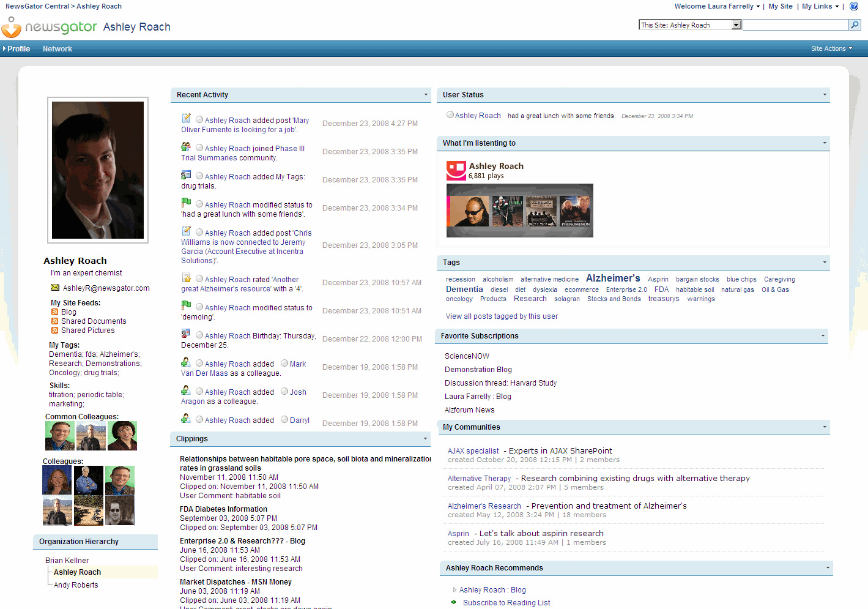
Task: Open the Alternative Therapy community link
Action: pyautogui.click(x=479, y=479)
